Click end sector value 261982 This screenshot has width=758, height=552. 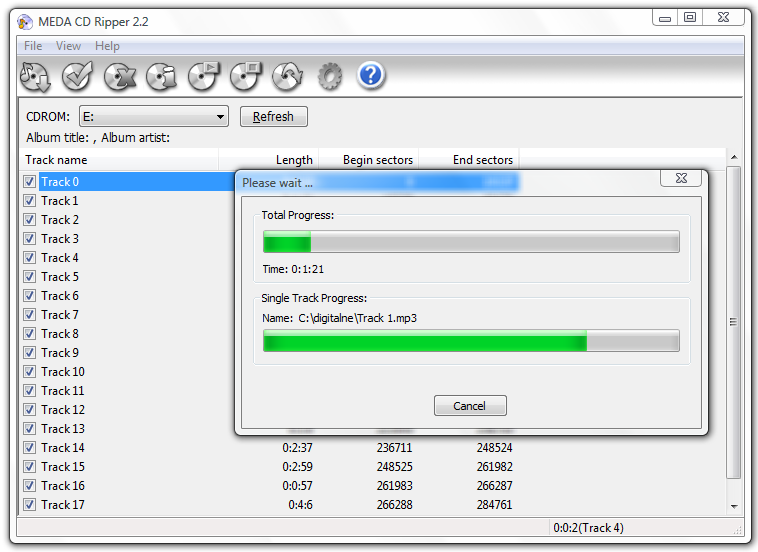495,466
